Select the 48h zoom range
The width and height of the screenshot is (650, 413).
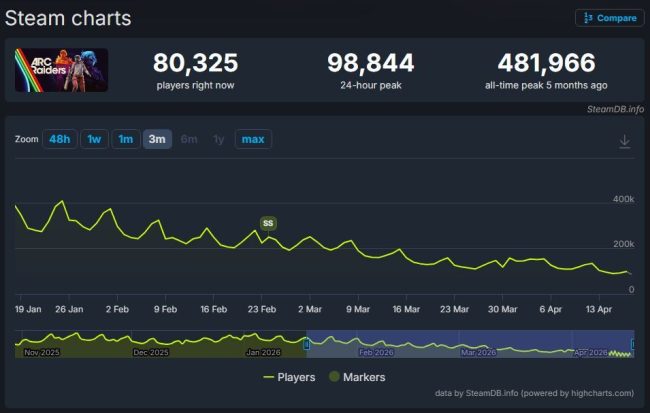click(60, 139)
